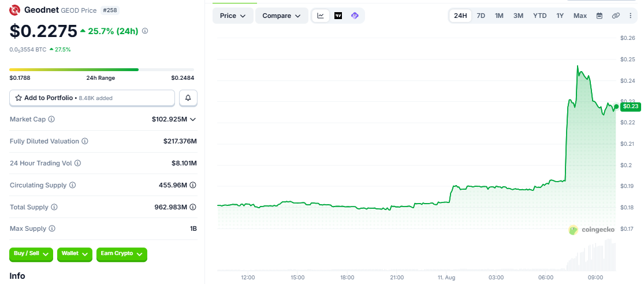
Task: Open the calendar date range icon
Action: coord(599,16)
